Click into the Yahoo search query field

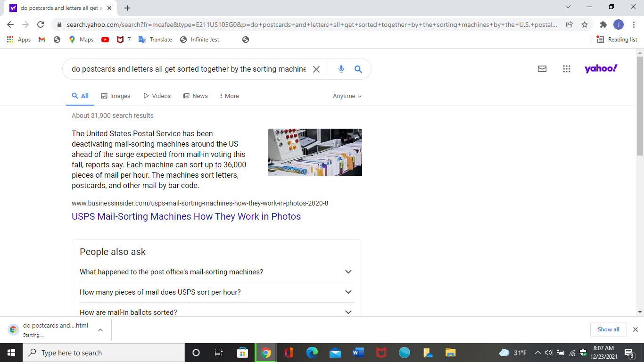189,69
